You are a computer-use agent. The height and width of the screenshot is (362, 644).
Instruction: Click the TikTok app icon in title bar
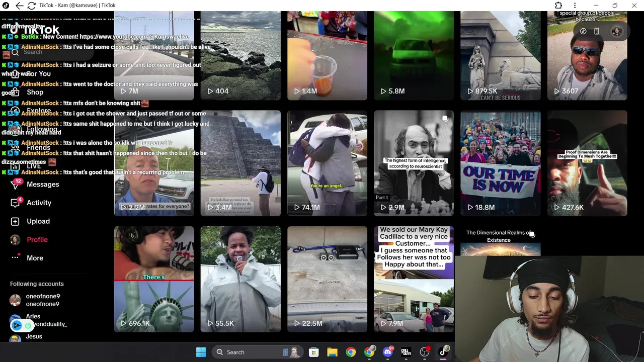point(6,6)
